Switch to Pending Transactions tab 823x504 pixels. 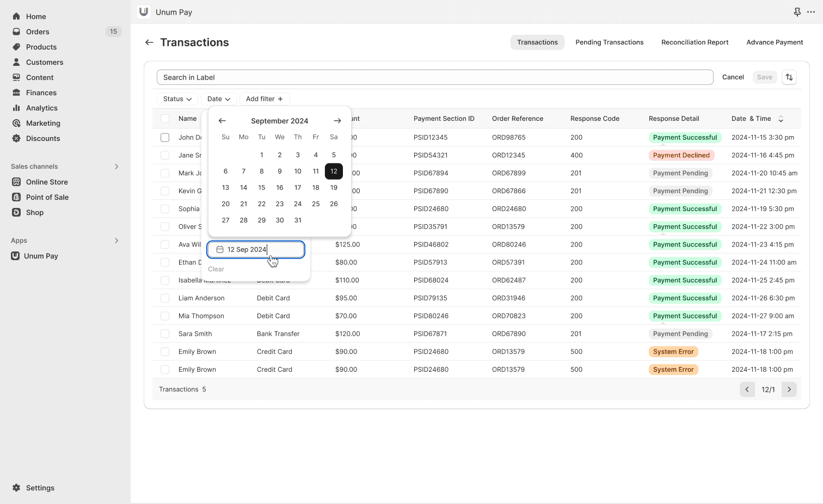[x=609, y=42]
